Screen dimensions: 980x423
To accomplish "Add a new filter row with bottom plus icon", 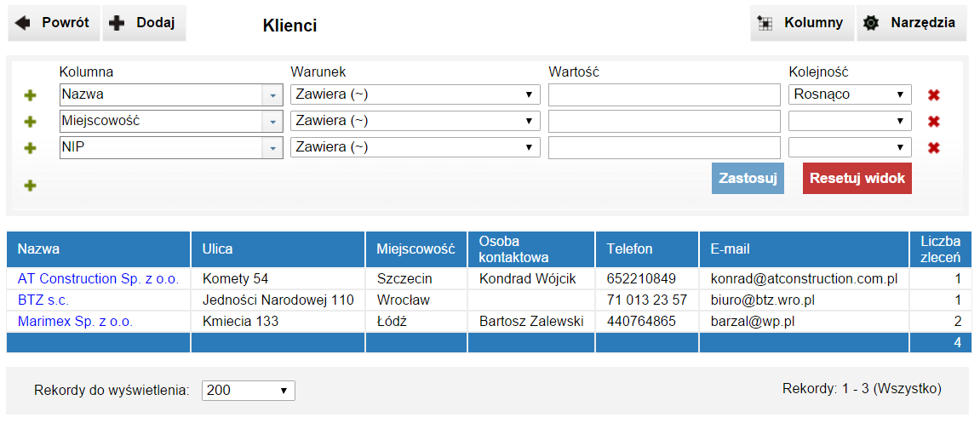I will tap(31, 186).
